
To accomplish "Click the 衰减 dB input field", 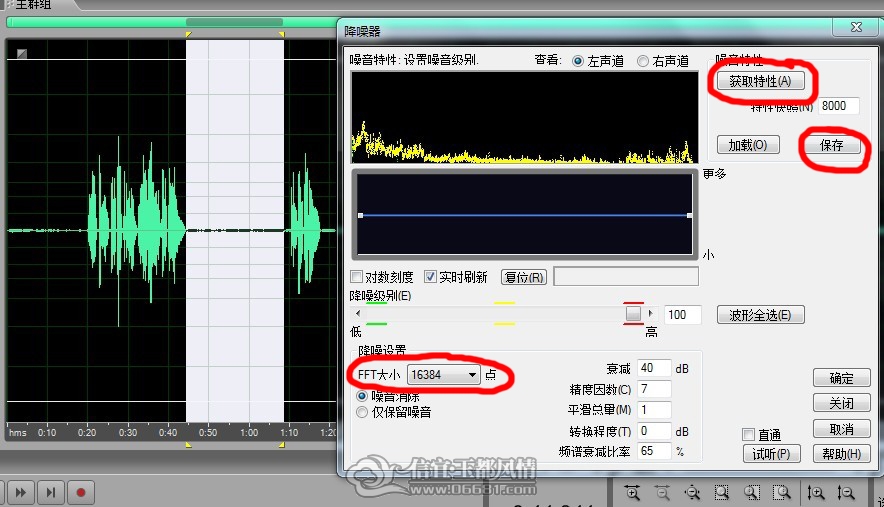I will pyautogui.click(x=654, y=368).
